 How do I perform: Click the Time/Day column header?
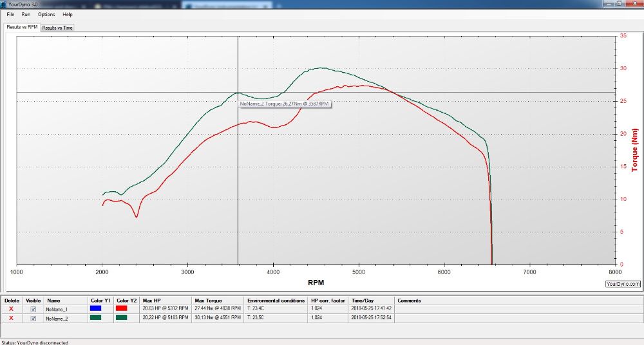(x=372, y=301)
